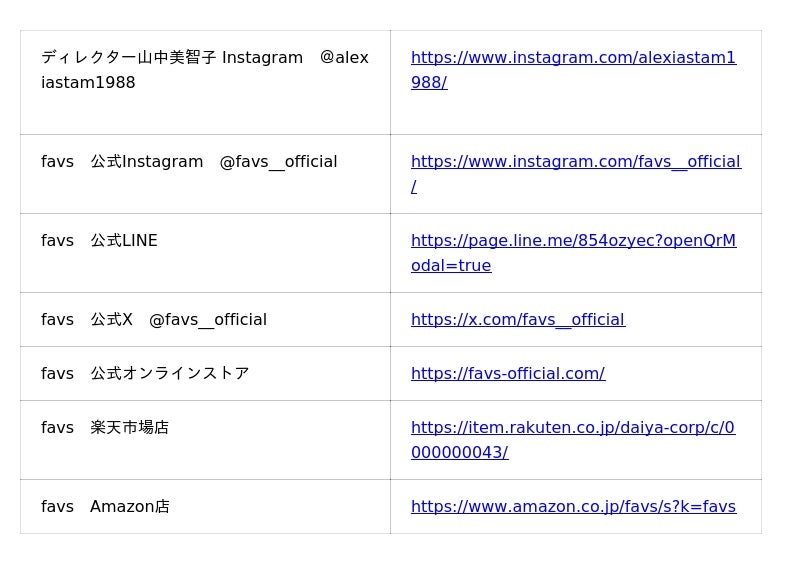The width and height of the screenshot is (800, 564).
Task: Go to the amazon.co.jp favs link
Action: click(x=573, y=507)
